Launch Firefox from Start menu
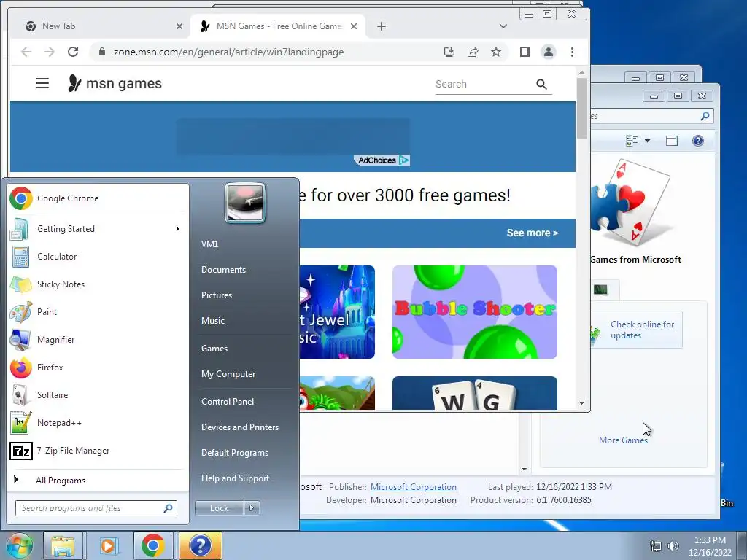Image resolution: width=747 pixels, height=560 pixels. tap(98, 367)
